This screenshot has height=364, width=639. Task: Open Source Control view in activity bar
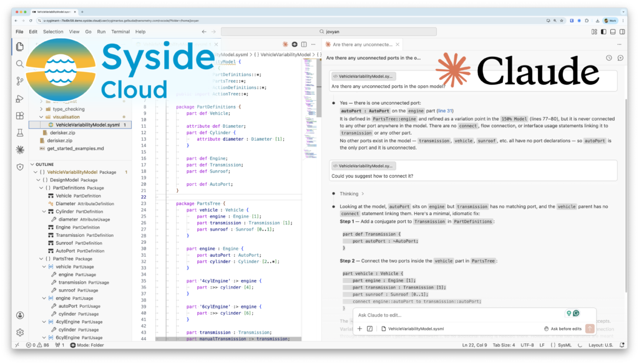click(20, 81)
